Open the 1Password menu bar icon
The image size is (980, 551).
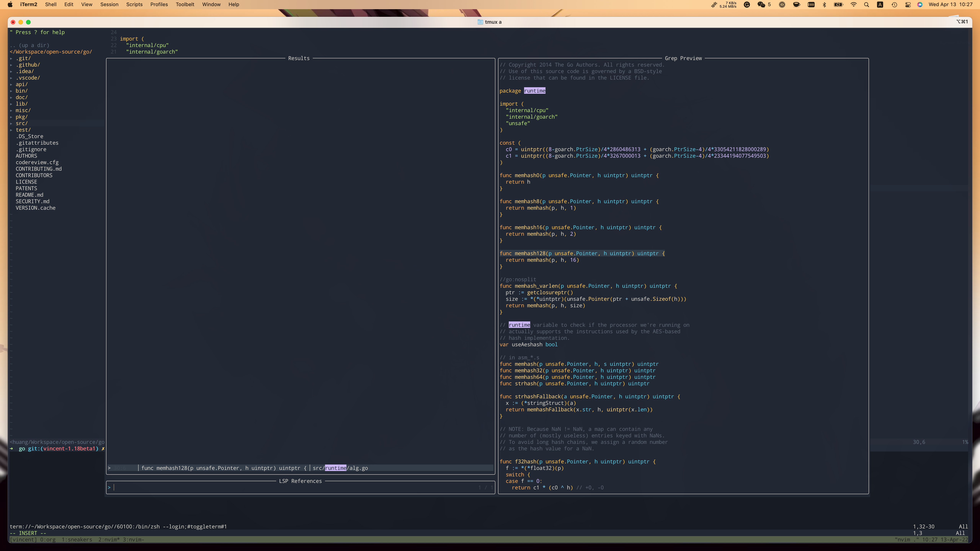[x=782, y=5]
